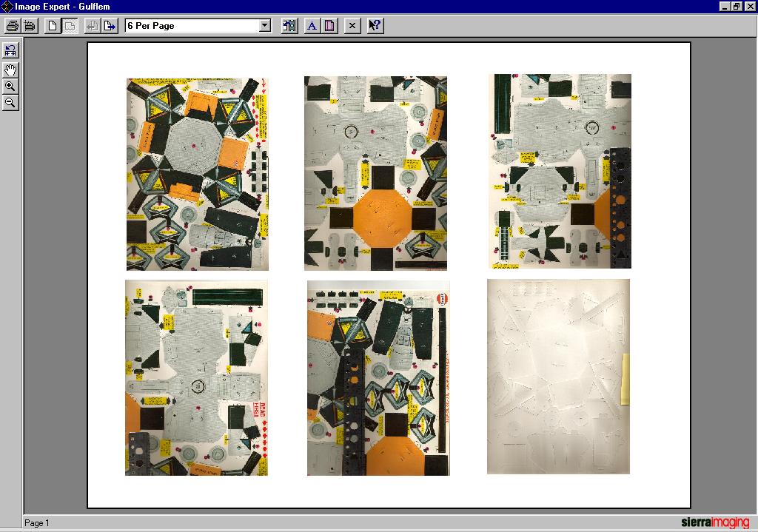Click the rotate/fit icon in side toolbar

click(x=10, y=50)
